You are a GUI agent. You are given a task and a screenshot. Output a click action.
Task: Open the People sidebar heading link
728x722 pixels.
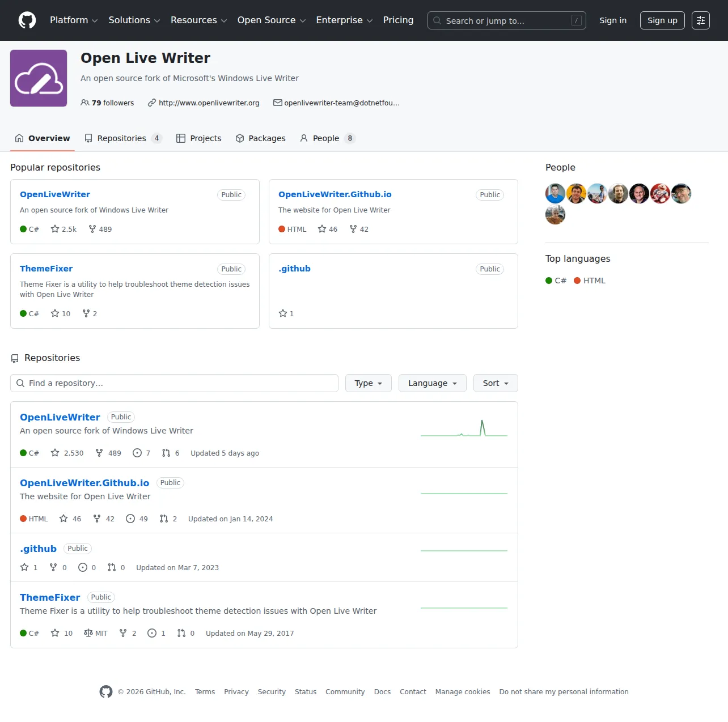[560, 167]
